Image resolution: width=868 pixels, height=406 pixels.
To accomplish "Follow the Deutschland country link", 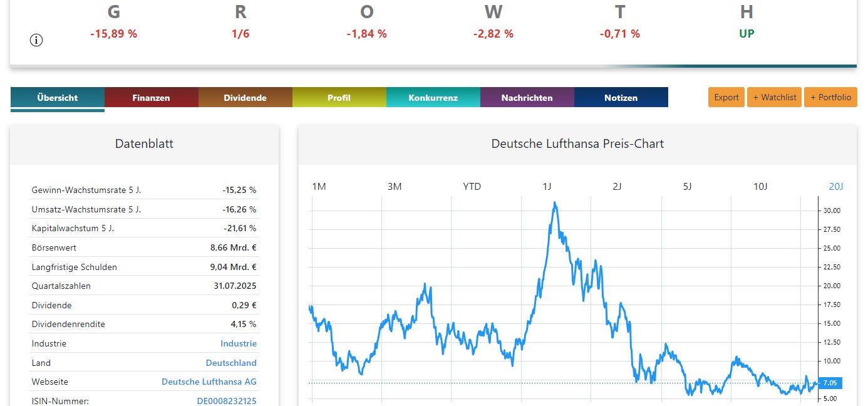I will (231, 363).
